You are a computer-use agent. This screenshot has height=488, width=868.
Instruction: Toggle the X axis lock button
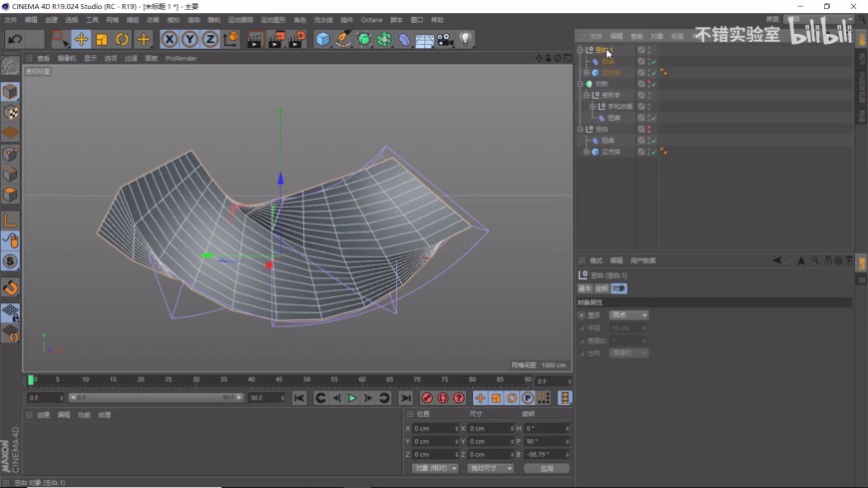170,39
